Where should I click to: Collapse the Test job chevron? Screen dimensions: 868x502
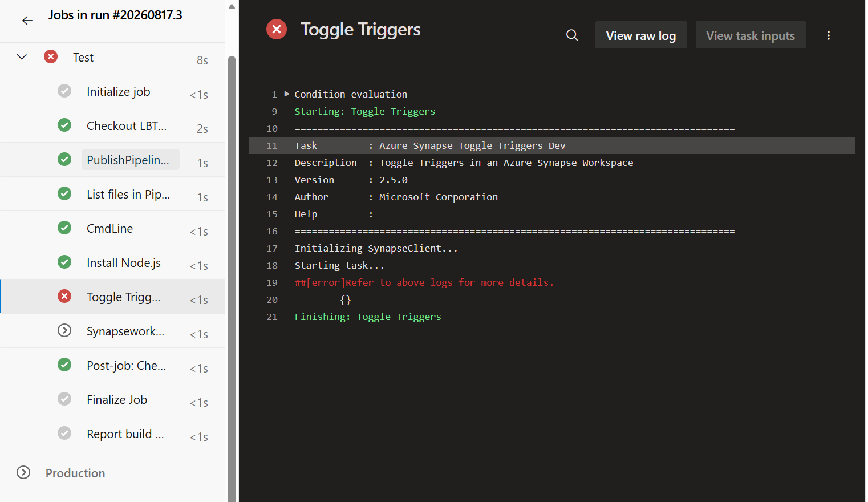pos(22,57)
